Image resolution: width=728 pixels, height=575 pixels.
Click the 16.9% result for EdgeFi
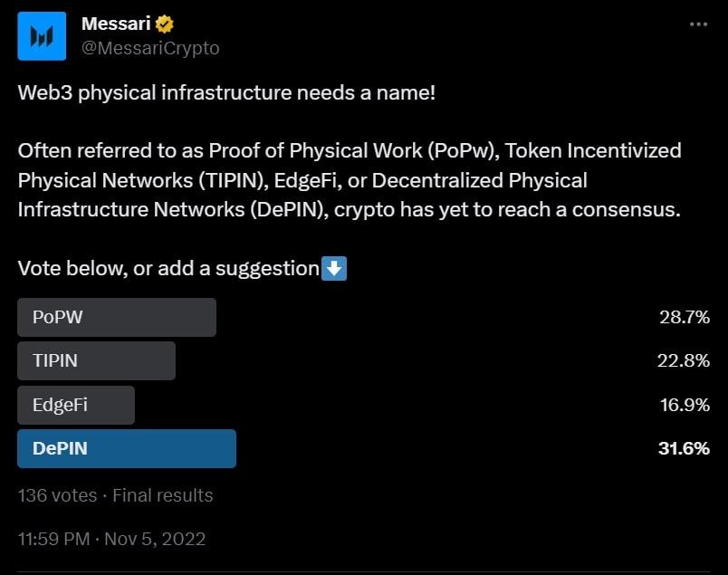click(684, 405)
